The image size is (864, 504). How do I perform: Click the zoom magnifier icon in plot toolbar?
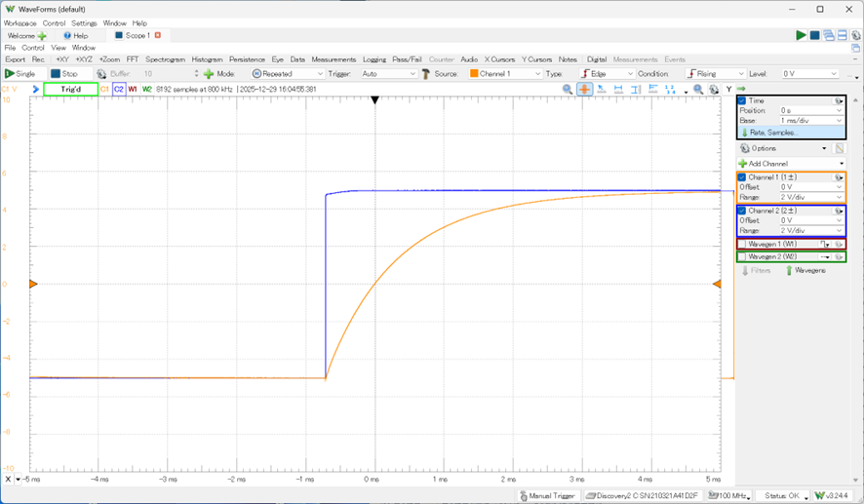[568, 89]
